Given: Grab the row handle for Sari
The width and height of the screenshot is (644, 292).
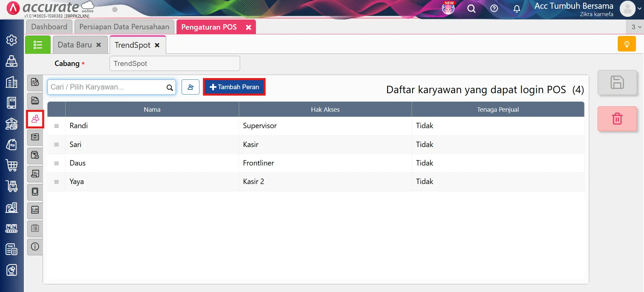Looking at the screenshot, I should pyautogui.click(x=56, y=145).
